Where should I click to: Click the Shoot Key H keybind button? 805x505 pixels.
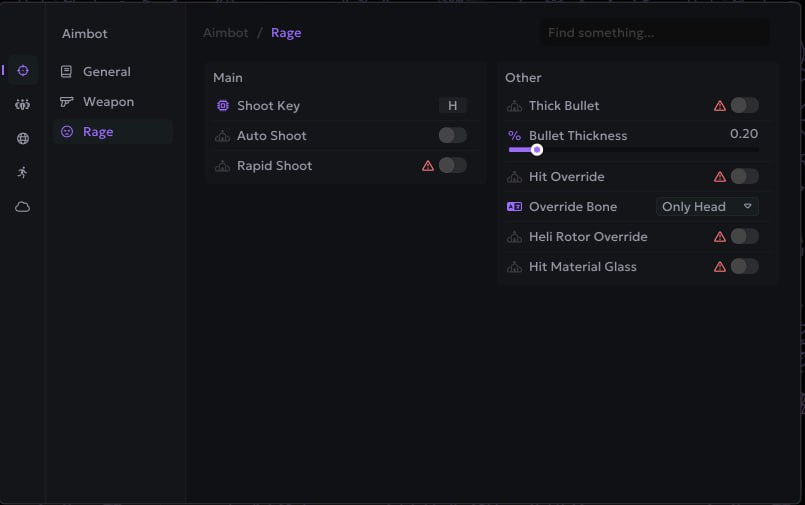click(452, 106)
